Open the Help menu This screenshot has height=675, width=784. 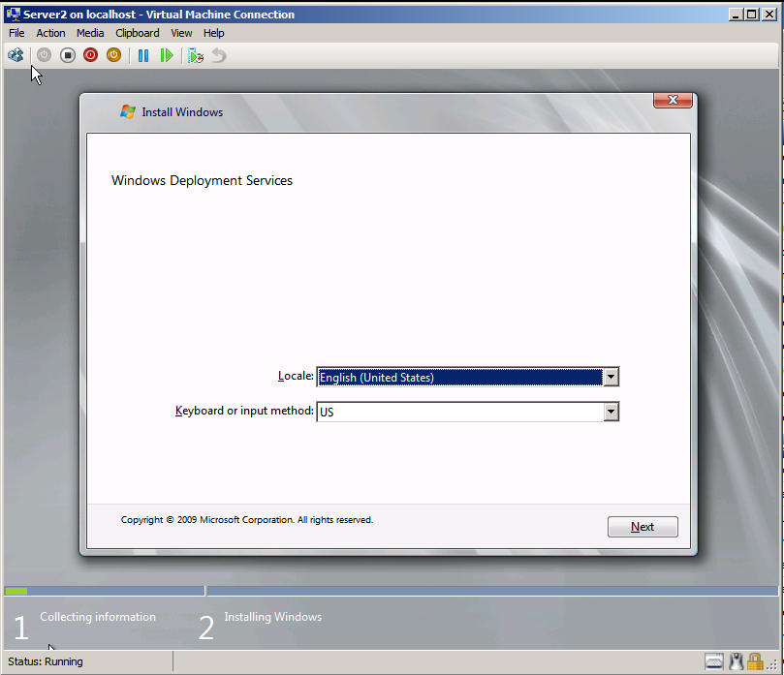pos(213,33)
